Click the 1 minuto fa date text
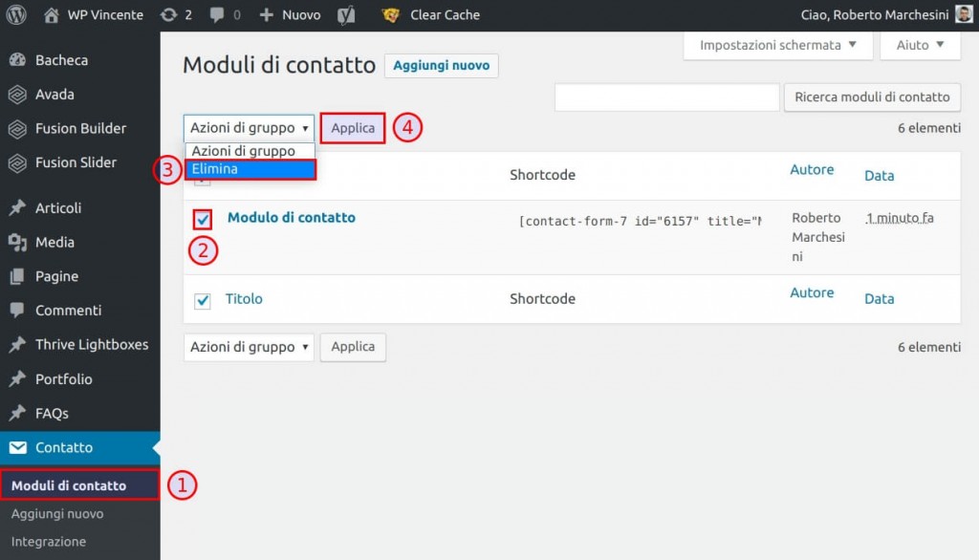This screenshot has width=979, height=560. (900, 218)
